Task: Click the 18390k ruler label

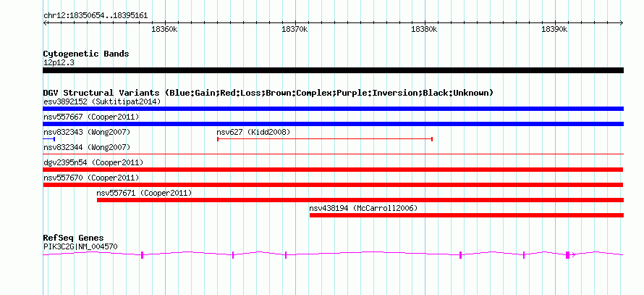Action: click(554, 29)
